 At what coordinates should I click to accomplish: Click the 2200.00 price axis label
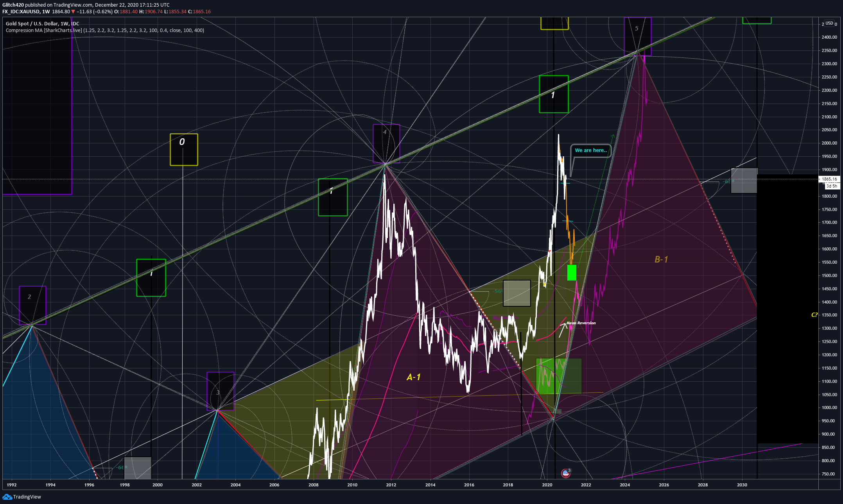click(829, 90)
